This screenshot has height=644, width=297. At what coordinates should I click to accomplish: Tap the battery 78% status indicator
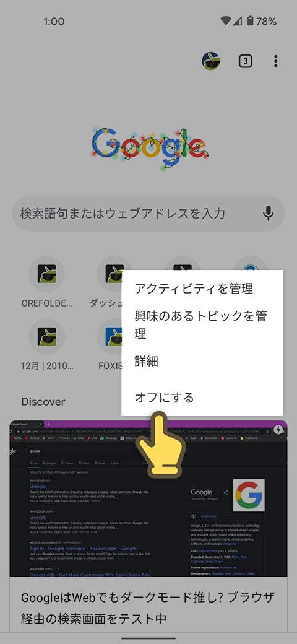pos(261,21)
